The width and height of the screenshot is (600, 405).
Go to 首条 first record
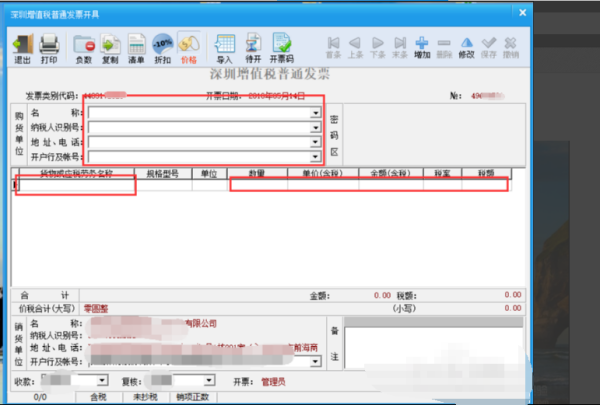(333, 48)
